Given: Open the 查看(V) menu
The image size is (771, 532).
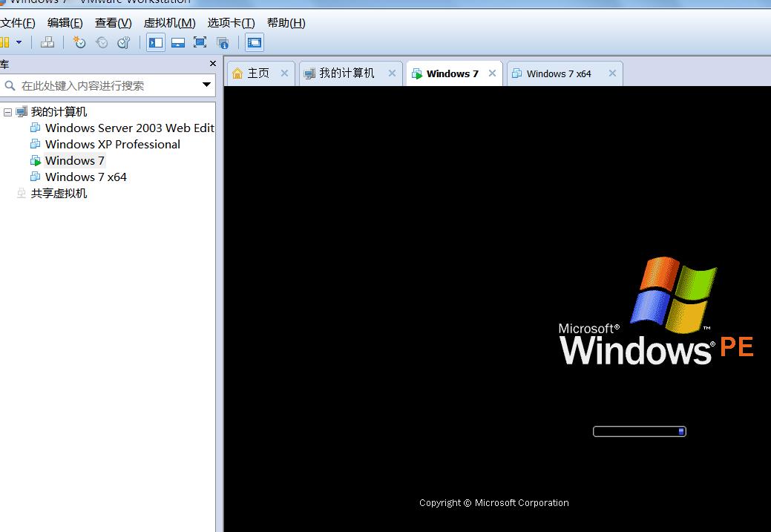Looking at the screenshot, I should pyautogui.click(x=113, y=22).
